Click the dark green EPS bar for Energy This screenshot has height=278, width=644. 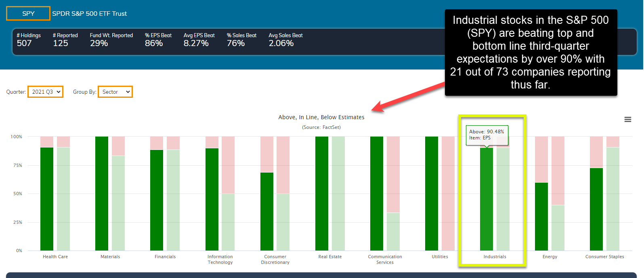pyautogui.click(x=541, y=217)
